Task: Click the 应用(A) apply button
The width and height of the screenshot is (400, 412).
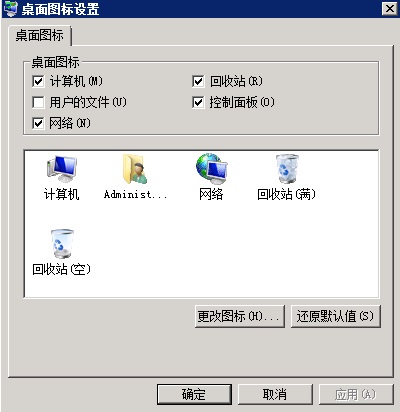Action: pyautogui.click(x=356, y=394)
